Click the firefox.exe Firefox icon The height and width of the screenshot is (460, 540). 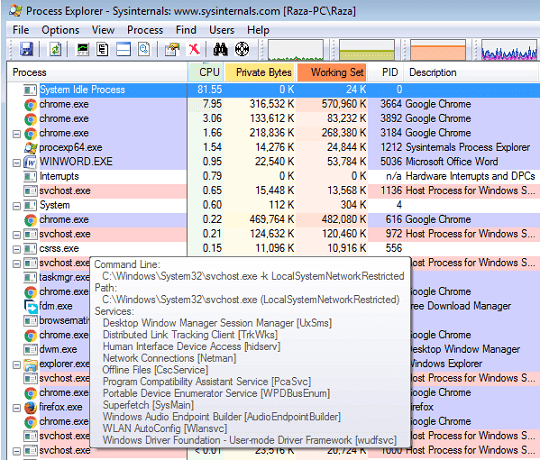pos(30,408)
